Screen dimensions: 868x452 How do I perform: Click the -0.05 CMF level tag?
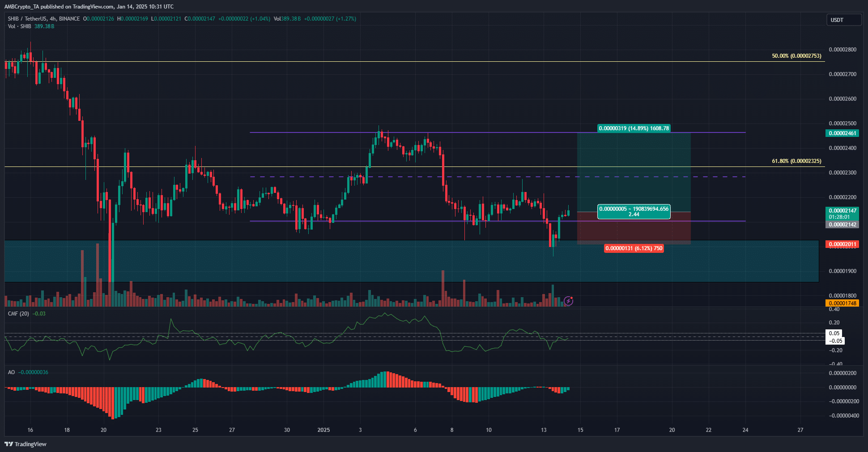[x=835, y=341]
